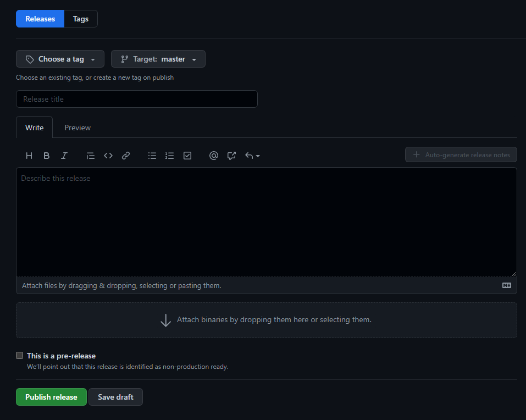Add a hyperlink using the link icon
The image size is (526, 420).
click(x=125, y=156)
